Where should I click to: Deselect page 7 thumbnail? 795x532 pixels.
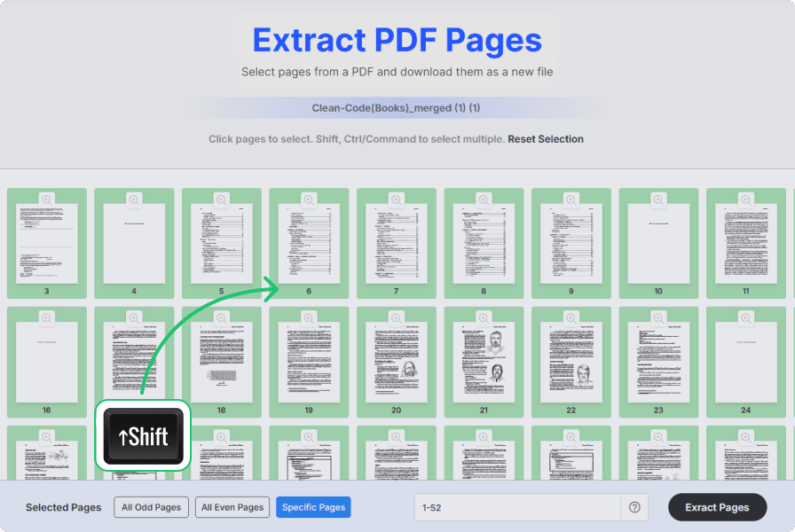[x=396, y=244]
